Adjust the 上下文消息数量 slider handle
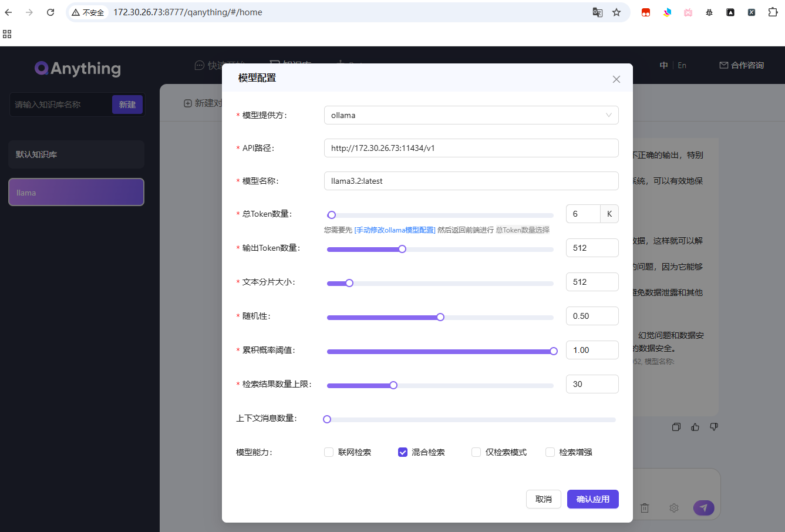 (x=327, y=419)
